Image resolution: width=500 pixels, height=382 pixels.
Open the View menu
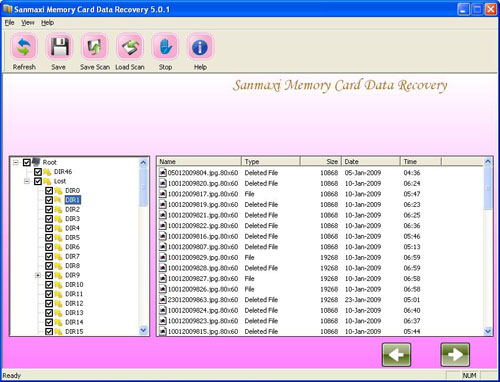coord(28,23)
